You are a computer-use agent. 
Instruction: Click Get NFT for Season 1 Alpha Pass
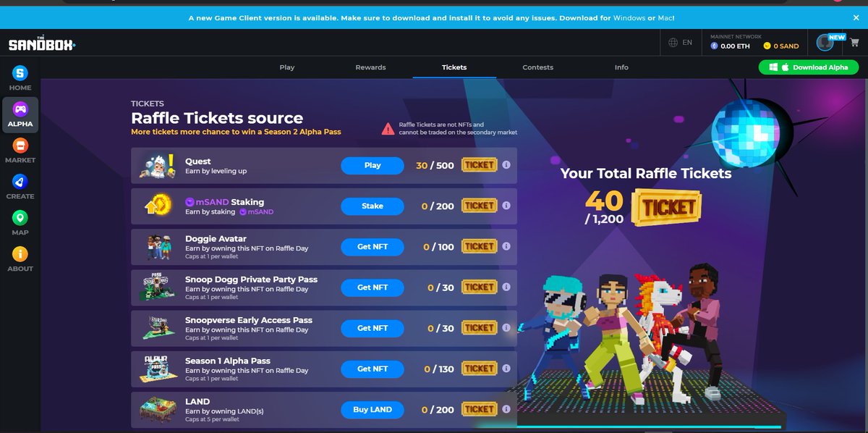tap(373, 369)
